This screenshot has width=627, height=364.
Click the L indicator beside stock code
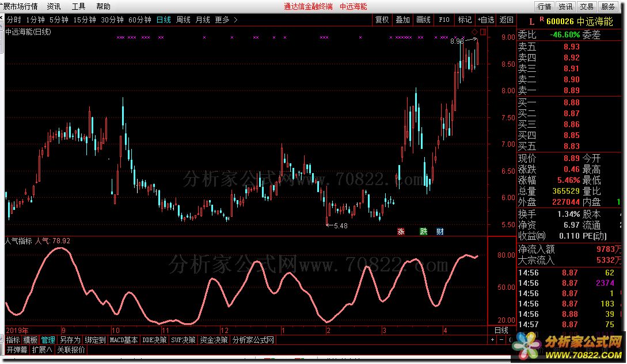pos(531,22)
